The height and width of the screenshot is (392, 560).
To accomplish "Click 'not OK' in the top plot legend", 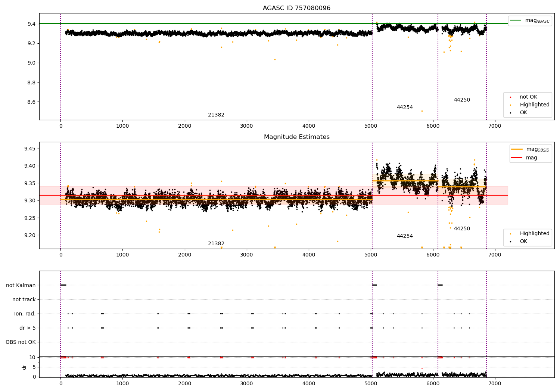I will pos(528,97).
